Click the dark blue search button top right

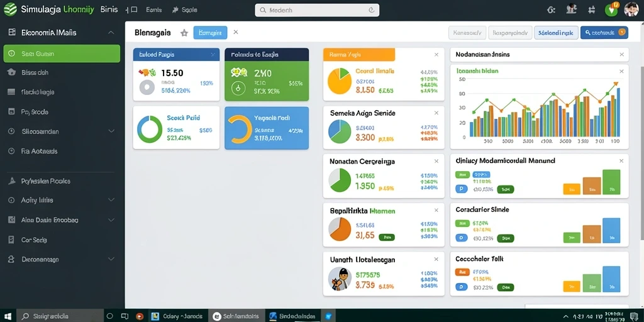604,33
